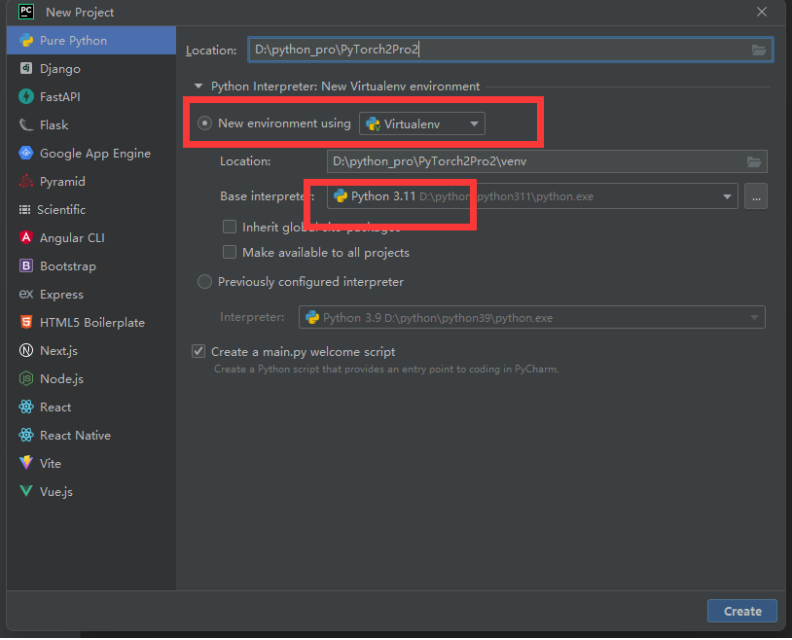The height and width of the screenshot is (640, 792).
Task: Click the HTML5 Boilerplate label
Action: 92,322
